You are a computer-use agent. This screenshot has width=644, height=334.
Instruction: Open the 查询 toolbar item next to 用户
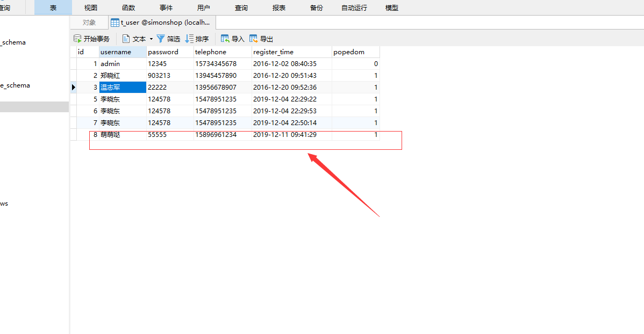[241, 8]
